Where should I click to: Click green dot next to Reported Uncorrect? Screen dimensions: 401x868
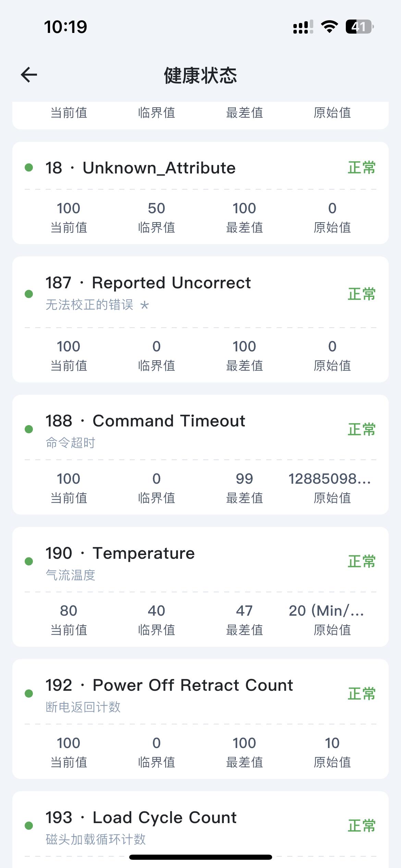(29, 294)
